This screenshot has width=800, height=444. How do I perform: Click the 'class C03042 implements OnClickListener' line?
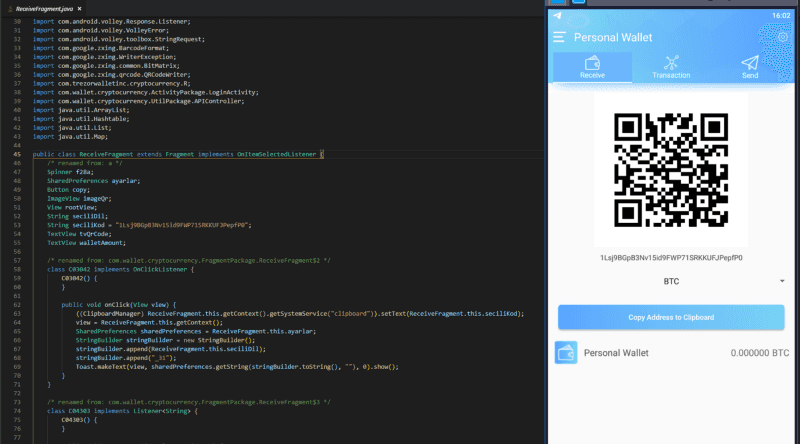120,269
